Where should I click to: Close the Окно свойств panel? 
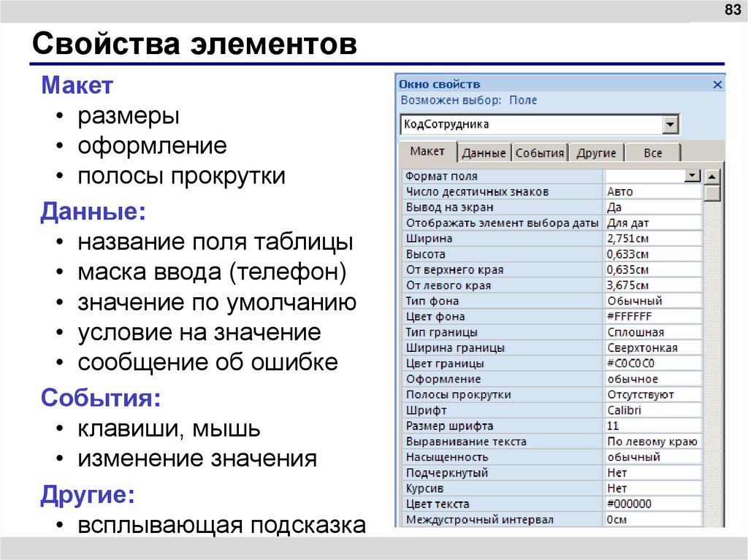(x=718, y=83)
